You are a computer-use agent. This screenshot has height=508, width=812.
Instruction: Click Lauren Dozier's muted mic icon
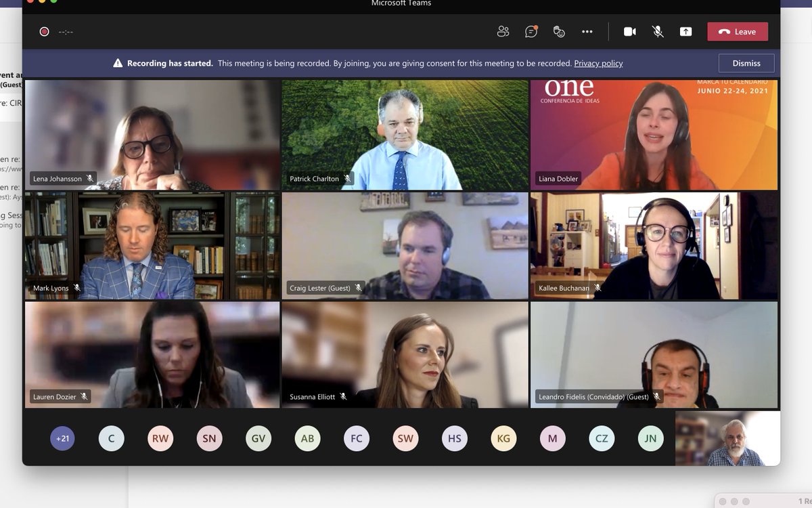(84, 396)
